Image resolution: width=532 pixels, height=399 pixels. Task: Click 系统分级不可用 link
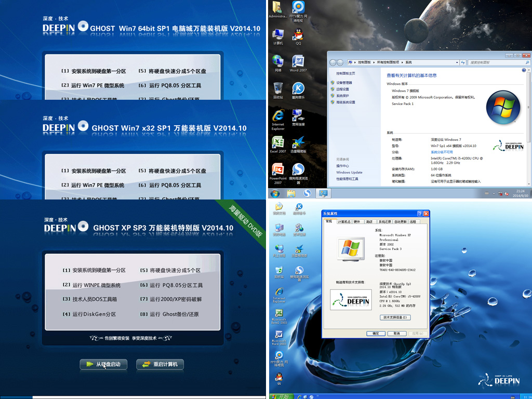tap(442, 152)
